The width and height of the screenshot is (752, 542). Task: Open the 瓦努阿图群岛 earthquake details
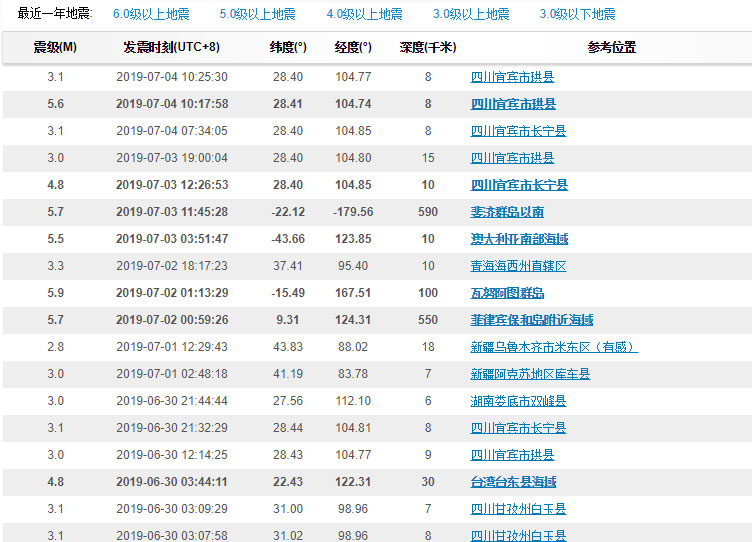[x=507, y=293]
